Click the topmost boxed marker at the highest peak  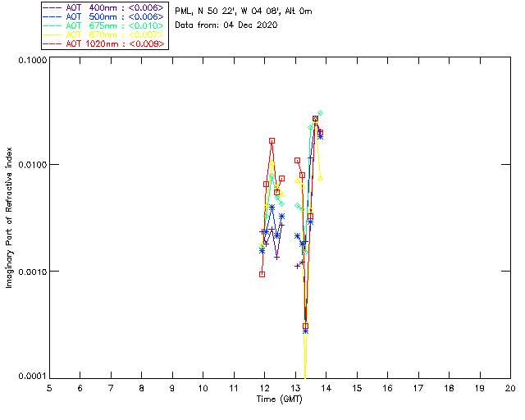315,119
